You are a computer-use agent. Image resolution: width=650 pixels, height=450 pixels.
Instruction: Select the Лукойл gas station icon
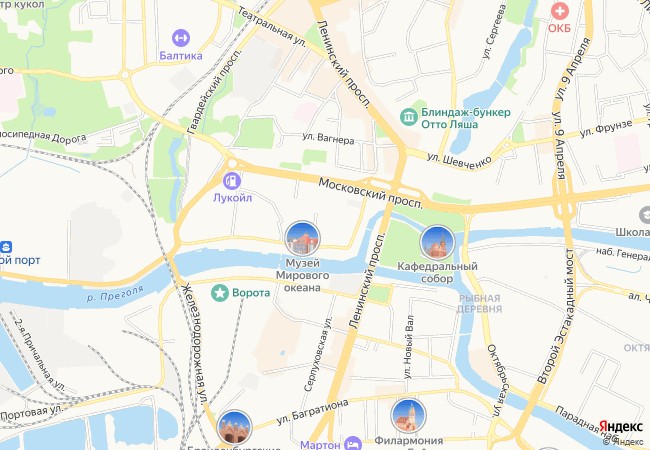pyautogui.click(x=232, y=181)
